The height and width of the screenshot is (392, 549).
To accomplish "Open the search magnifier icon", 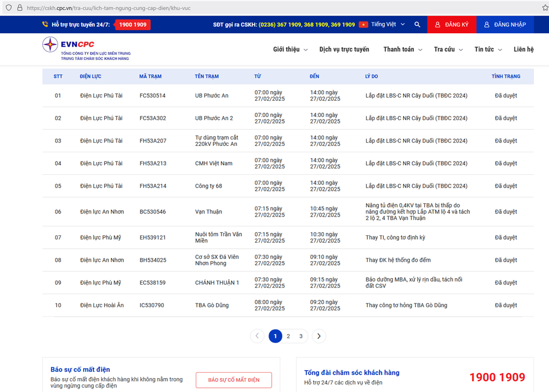I will click(417, 25).
